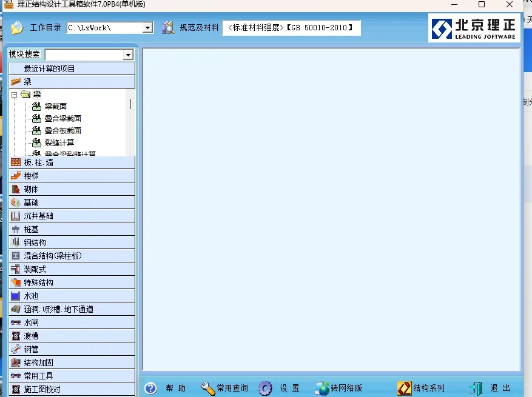
Task: Open 设置 settings button
Action: pyautogui.click(x=279, y=388)
